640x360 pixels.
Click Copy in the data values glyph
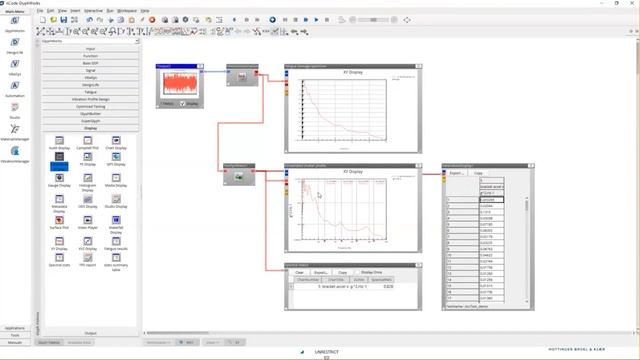coord(478,173)
